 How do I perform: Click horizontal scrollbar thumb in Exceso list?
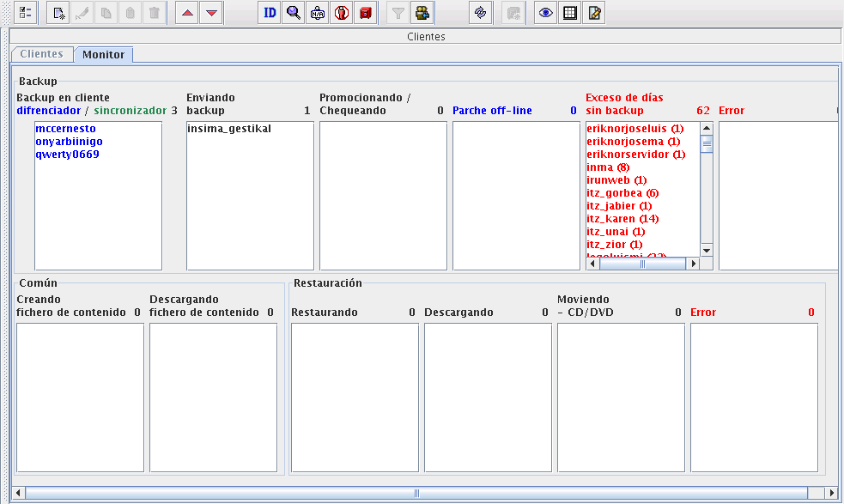coord(643,264)
